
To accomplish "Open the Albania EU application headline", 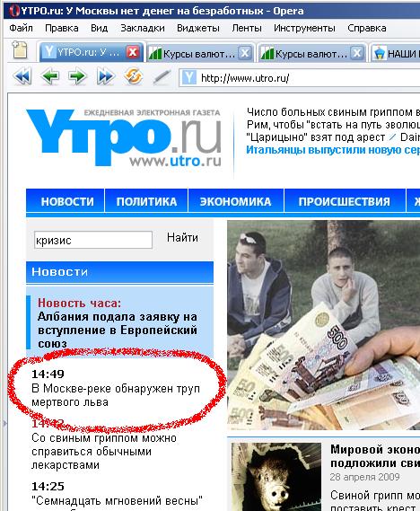I will [118, 330].
